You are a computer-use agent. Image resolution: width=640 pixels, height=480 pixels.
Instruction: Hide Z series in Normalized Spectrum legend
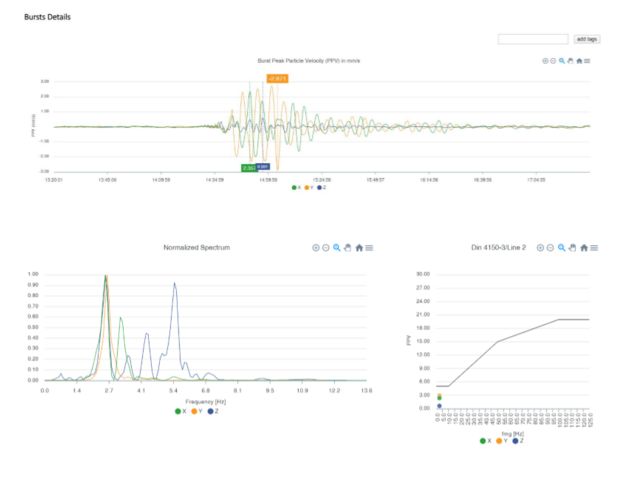point(212,411)
